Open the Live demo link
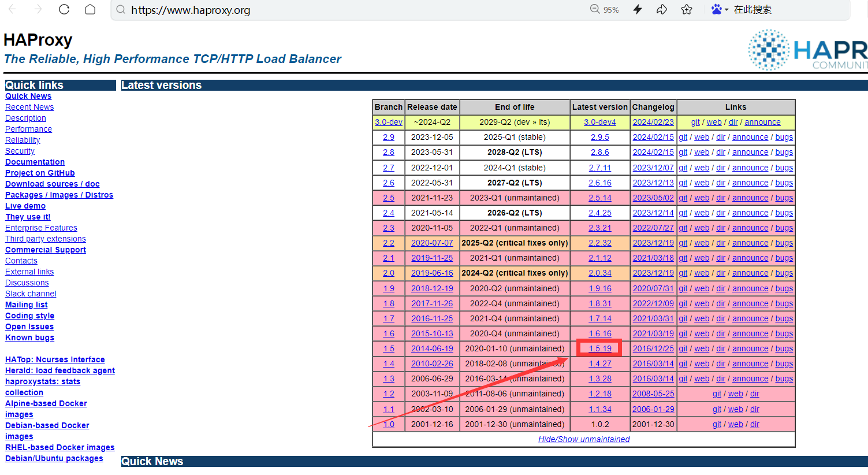The image size is (868, 475). click(25, 206)
